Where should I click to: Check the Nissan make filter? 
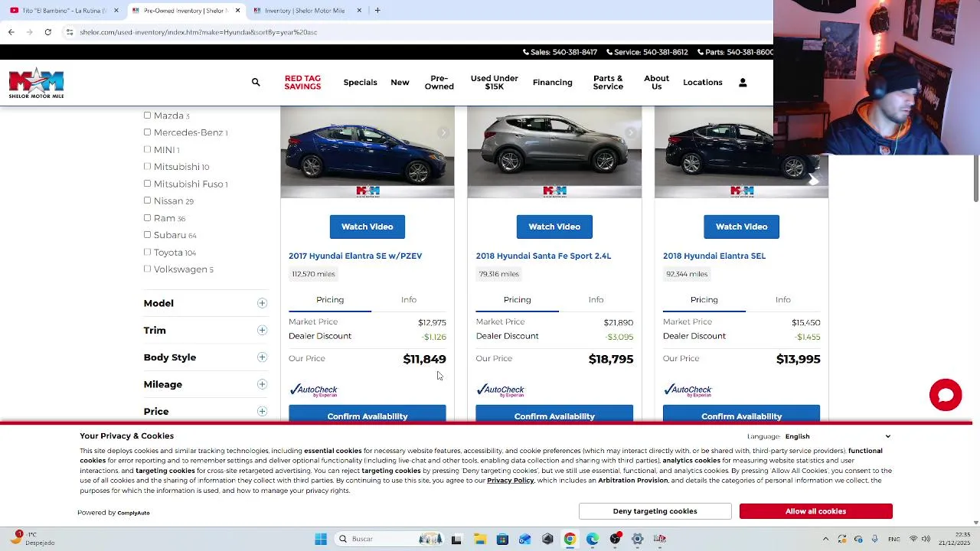pyautogui.click(x=147, y=201)
